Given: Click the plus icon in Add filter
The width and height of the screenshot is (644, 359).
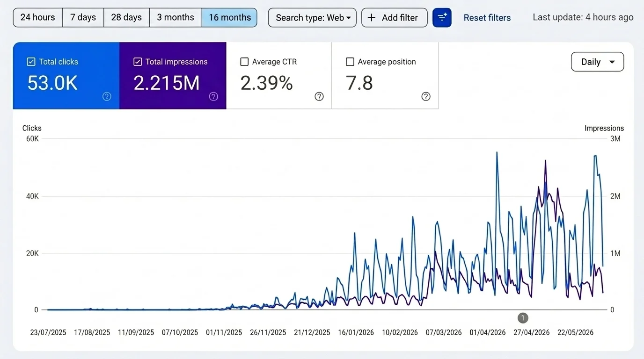Looking at the screenshot, I should [x=372, y=18].
